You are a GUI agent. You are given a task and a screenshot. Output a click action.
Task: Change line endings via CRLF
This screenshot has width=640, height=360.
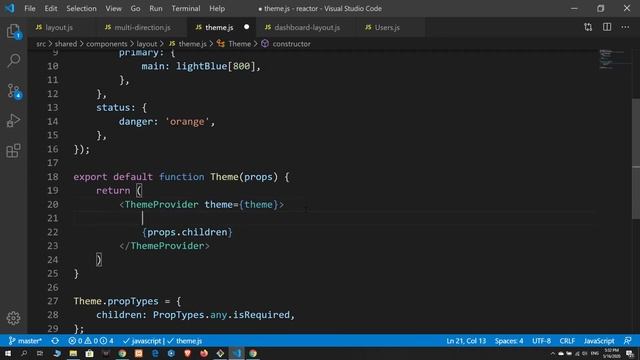click(567, 341)
